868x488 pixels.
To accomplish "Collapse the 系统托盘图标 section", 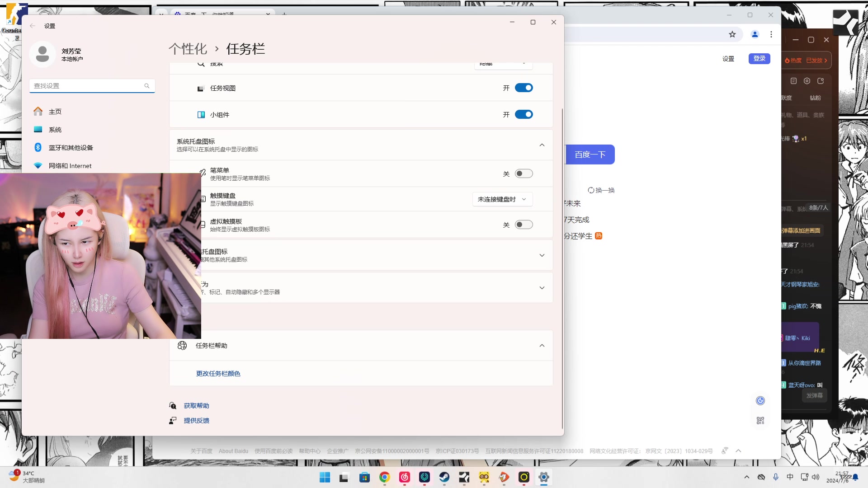I will [542, 145].
